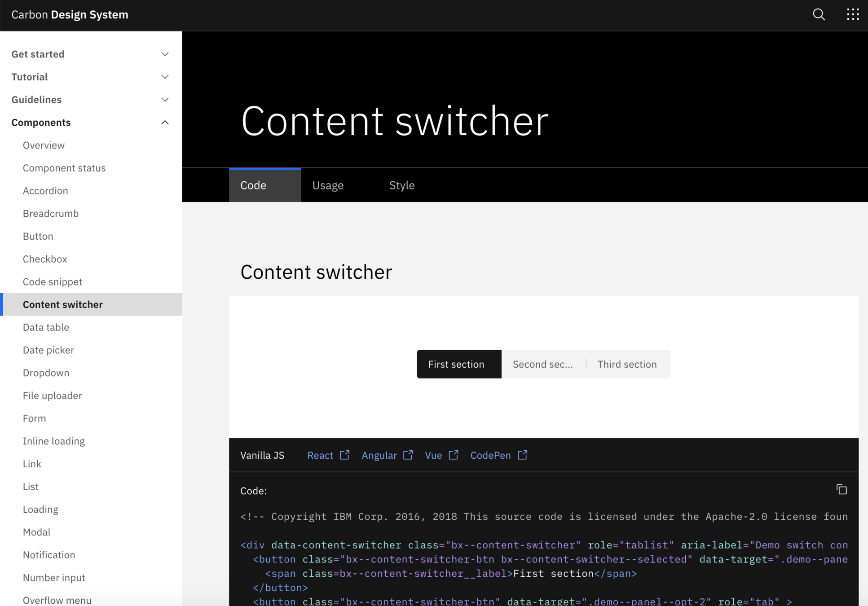Open Code snippet in sidebar
The image size is (868, 606).
click(53, 282)
